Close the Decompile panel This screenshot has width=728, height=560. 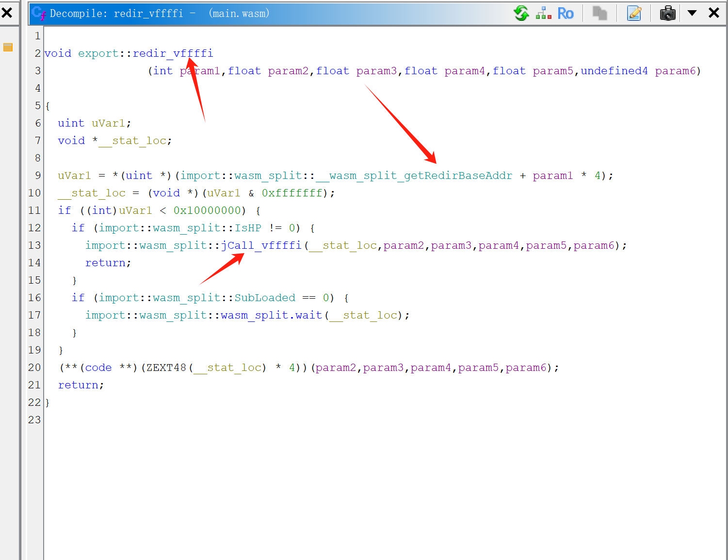coord(714,13)
